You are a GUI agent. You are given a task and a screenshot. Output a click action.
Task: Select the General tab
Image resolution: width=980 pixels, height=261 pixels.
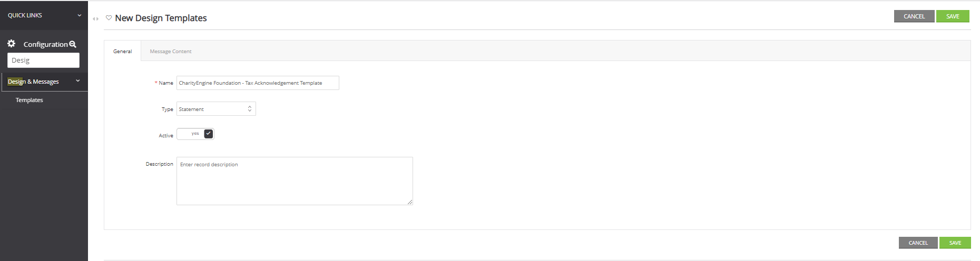tap(123, 51)
